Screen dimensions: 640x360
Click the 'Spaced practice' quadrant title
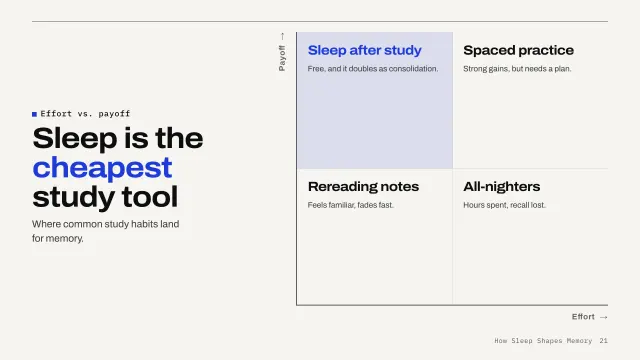pos(518,50)
